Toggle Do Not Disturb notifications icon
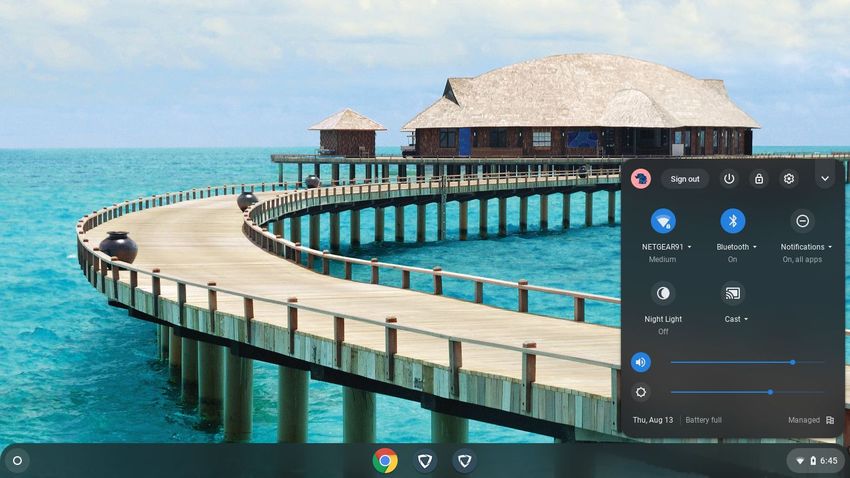This screenshot has height=478, width=850. [x=802, y=221]
